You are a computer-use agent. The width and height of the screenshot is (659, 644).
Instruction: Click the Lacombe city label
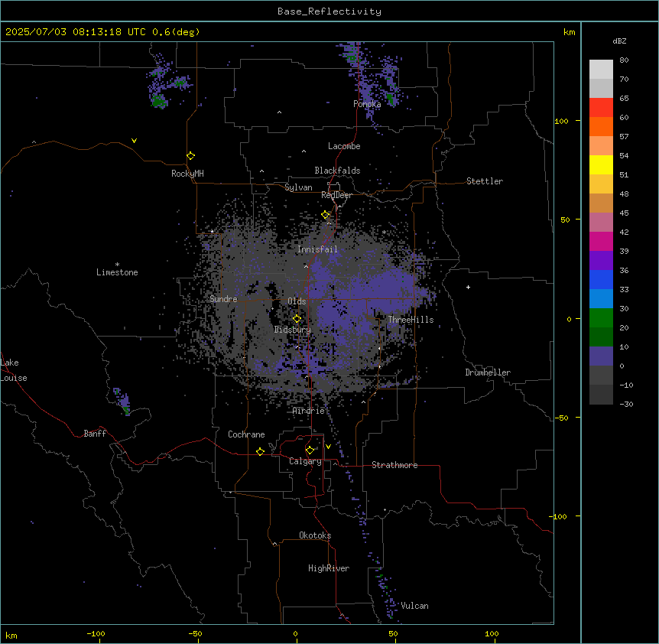pyautogui.click(x=344, y=146)
